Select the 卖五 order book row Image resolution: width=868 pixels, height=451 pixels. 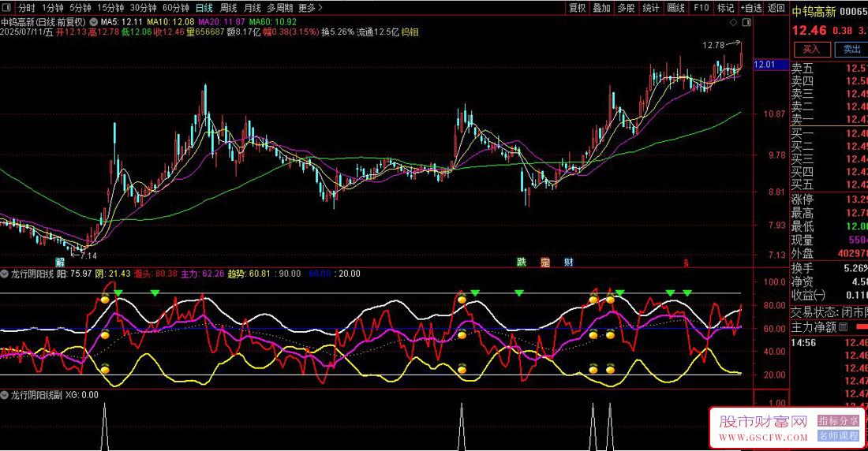click(829, 68)
